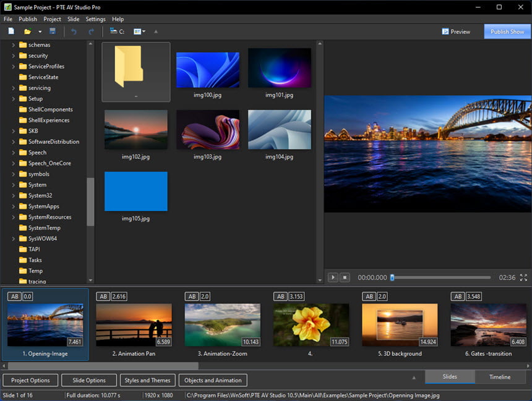Open the Help menu
The height and width of the screenshot is (401, 532).
[x=118, y=19]
